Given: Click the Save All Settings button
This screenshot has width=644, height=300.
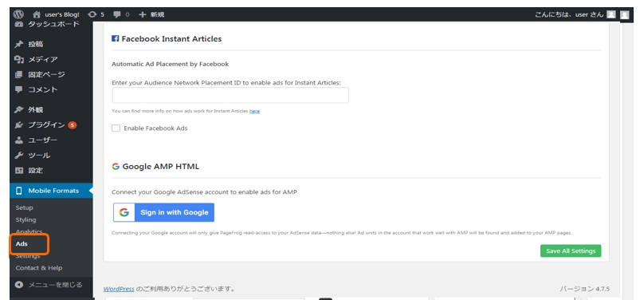Looking at the screenshot, I should coord(571,251).
